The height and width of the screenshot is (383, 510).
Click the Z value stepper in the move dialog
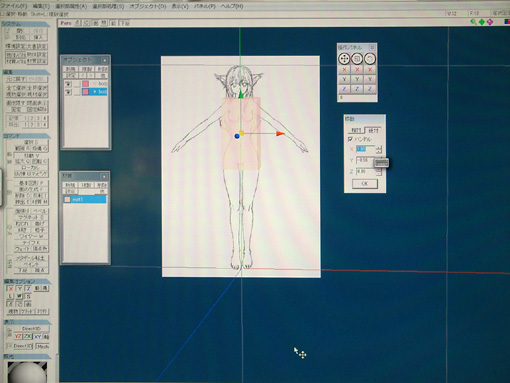(x=379, y=172)
